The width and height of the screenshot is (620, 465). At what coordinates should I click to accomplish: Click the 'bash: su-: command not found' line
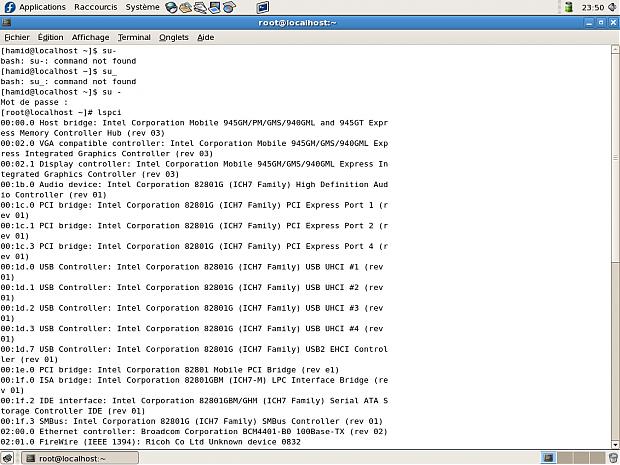[68, 61]
